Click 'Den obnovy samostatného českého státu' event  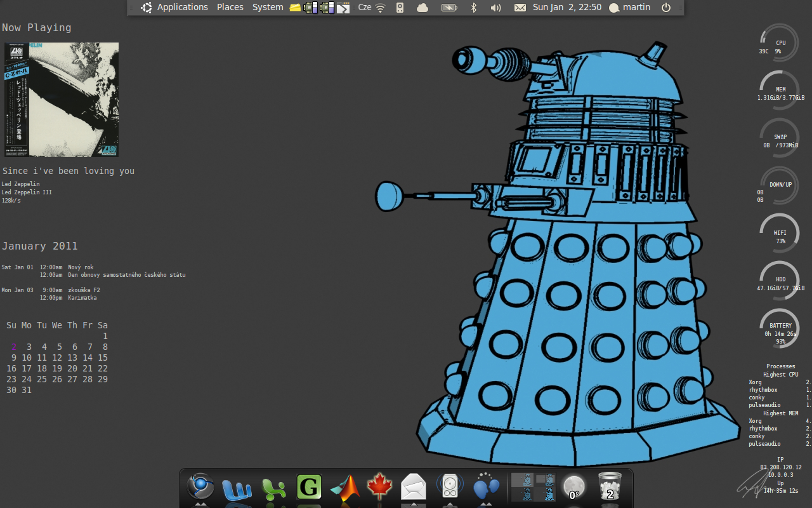coord(127,275)
